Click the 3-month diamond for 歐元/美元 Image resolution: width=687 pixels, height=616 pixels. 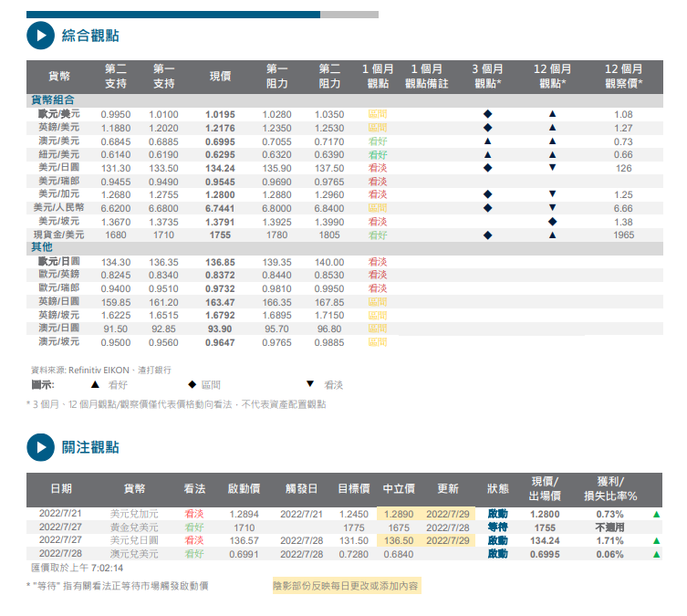click(x=487, y=114)
